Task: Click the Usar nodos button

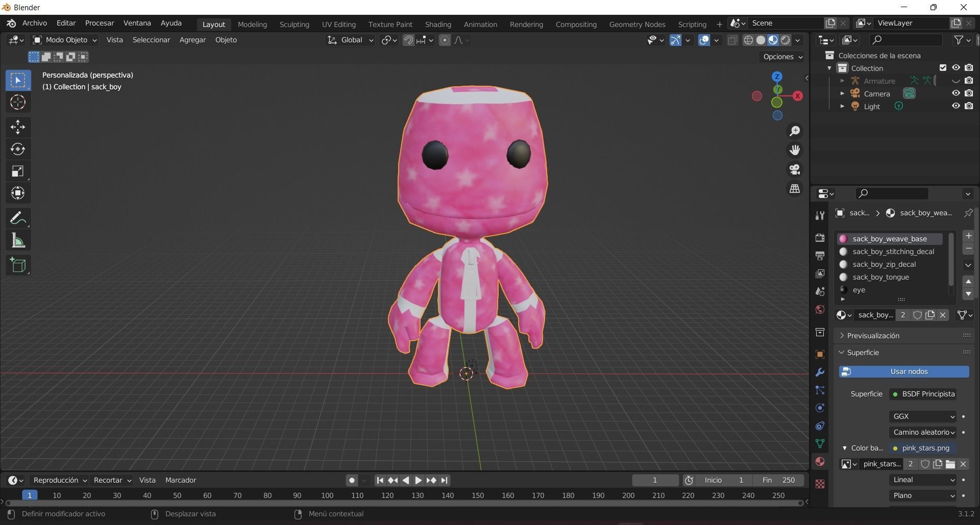Action: (904, 371)
